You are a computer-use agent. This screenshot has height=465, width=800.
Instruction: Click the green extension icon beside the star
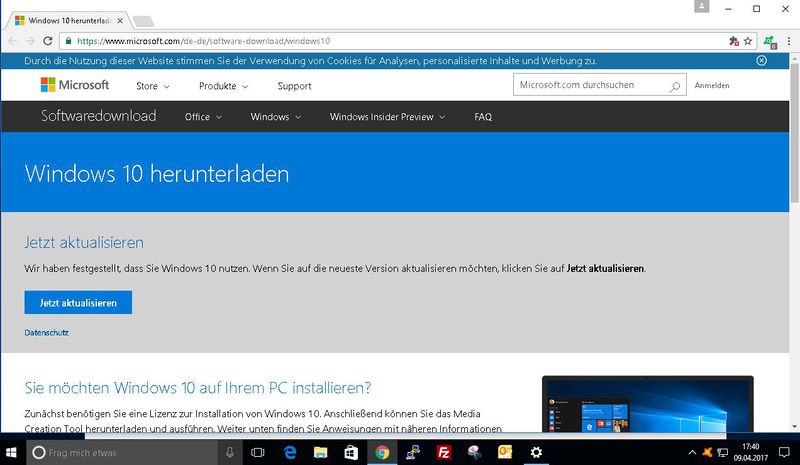point(770,42)
